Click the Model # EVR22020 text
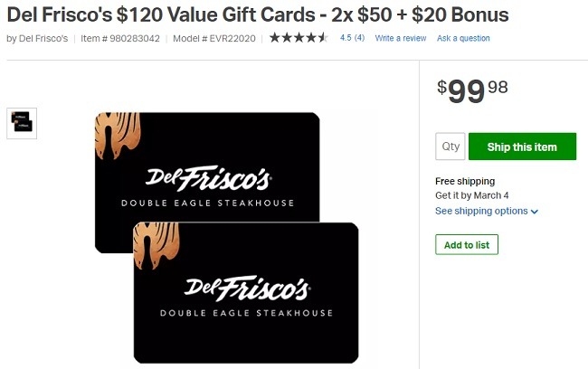 point(214,39)
